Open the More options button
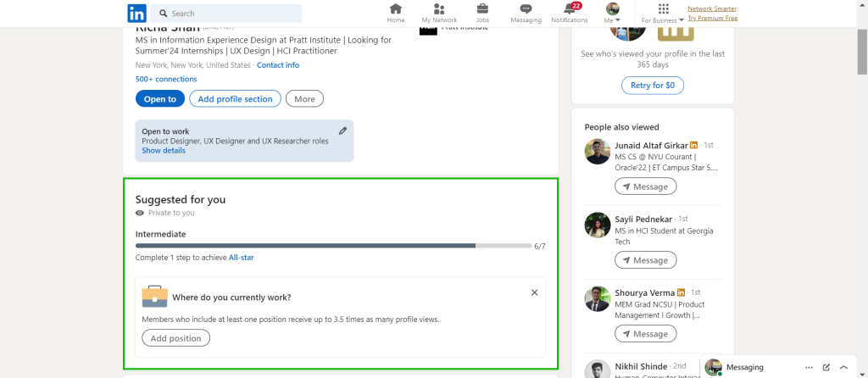Screen dimensions: 868x378 304,99
